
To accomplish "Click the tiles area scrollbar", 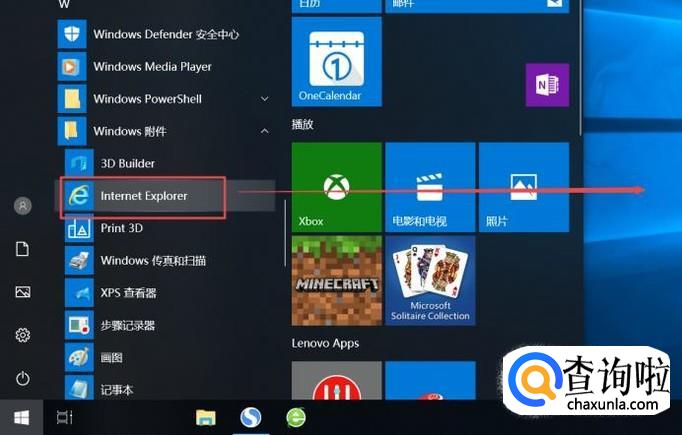I will (581, 67).
